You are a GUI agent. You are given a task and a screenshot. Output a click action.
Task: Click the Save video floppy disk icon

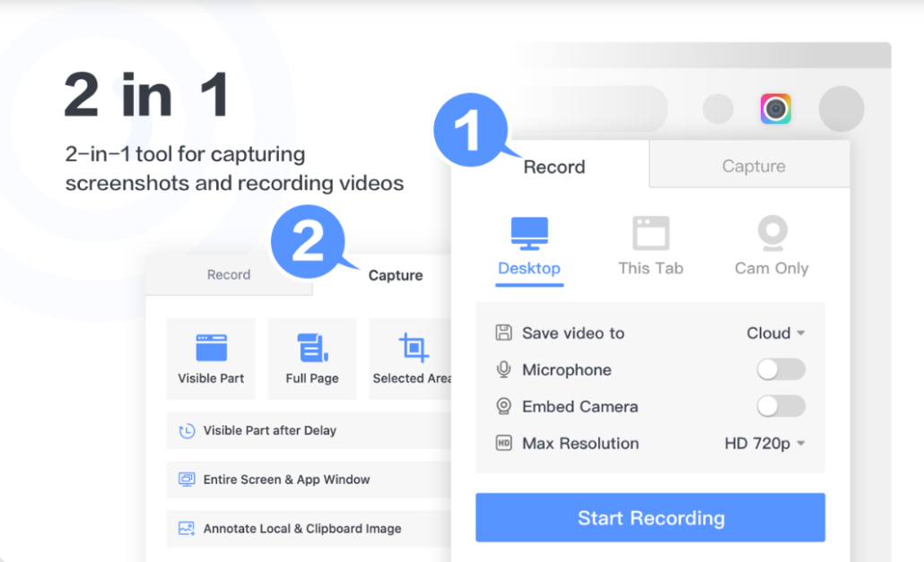(x=503, y=333)
